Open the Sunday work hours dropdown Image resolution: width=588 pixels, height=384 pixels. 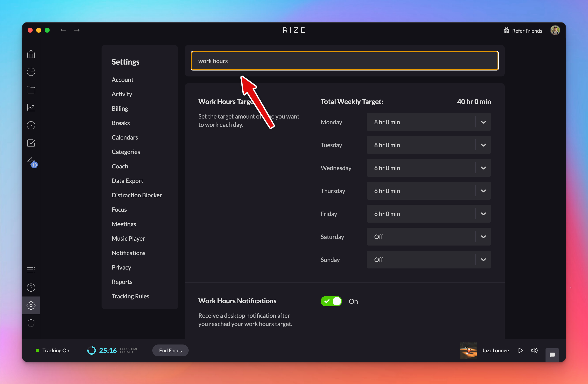click(428, 260)
